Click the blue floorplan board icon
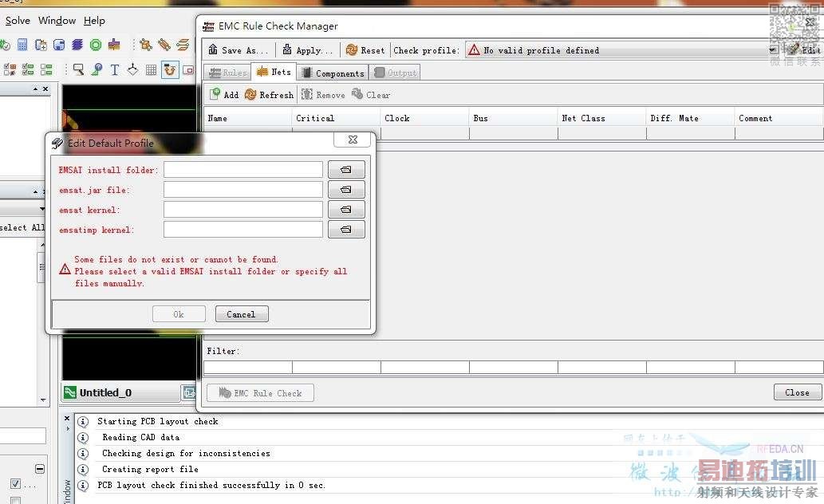This screenshot has width=824, height=504. 59,45
